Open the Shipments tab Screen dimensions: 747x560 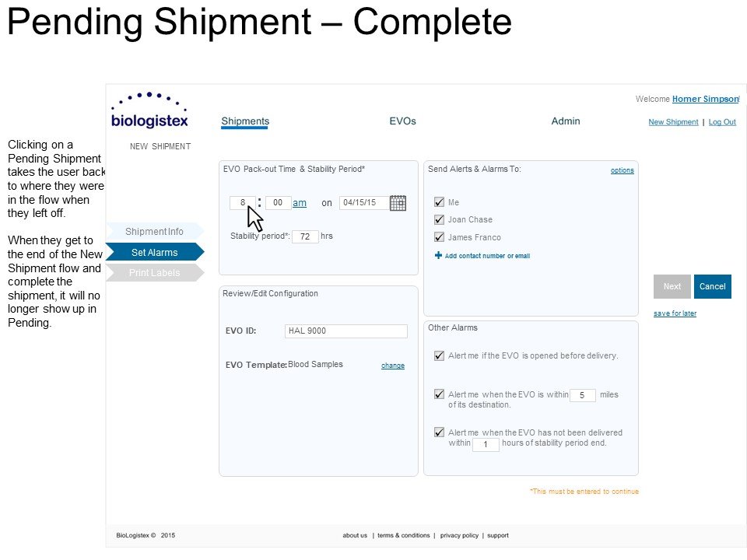click(x=245, y=121)
